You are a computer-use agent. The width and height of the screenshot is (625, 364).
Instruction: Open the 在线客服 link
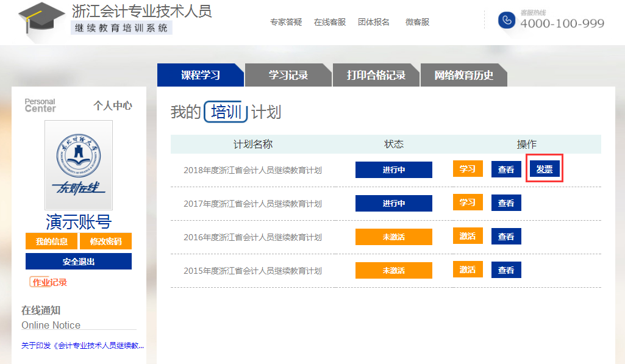click(330, 22)
